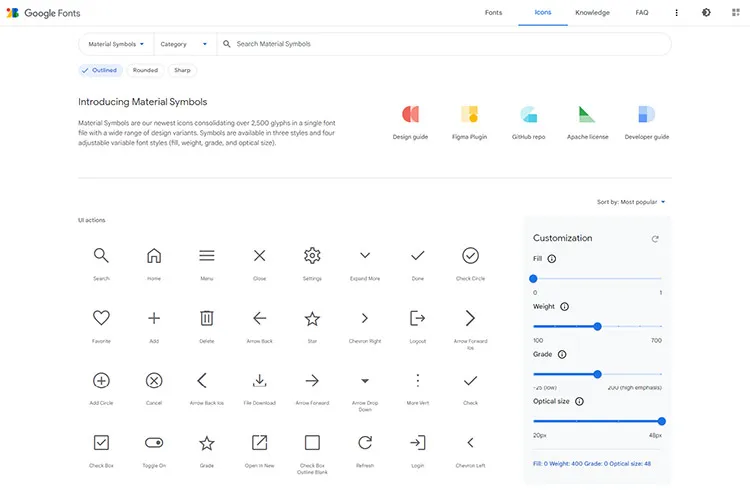The width and height of the screenshot is (750, 490).
Task: Open the Icons tab
Action: coord(543,12)
